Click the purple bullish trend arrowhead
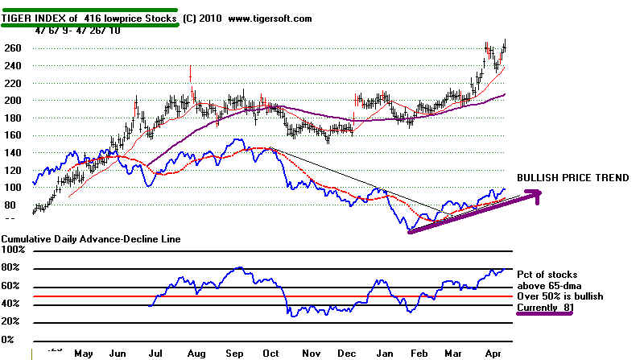 (x=532, y=193)
